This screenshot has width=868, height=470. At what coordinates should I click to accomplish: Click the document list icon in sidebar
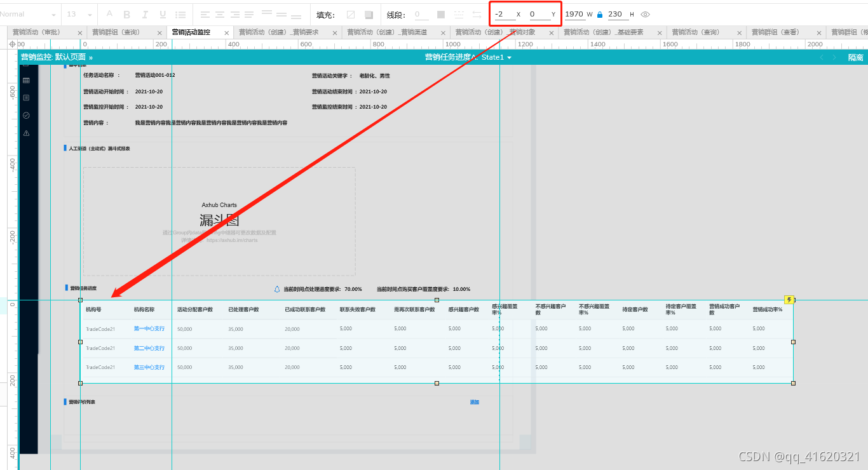click(26, 98)
